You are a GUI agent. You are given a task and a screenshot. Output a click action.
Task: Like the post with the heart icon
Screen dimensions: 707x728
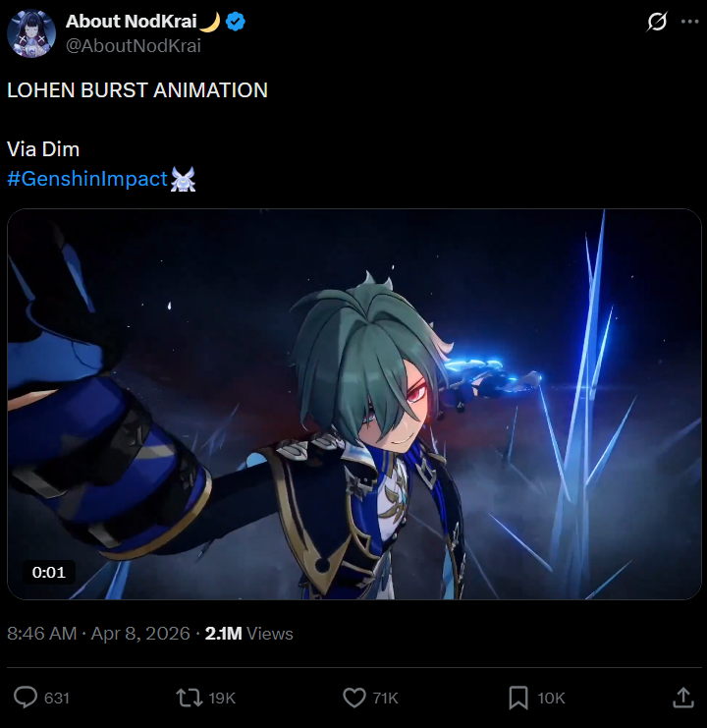coord(354,698)
